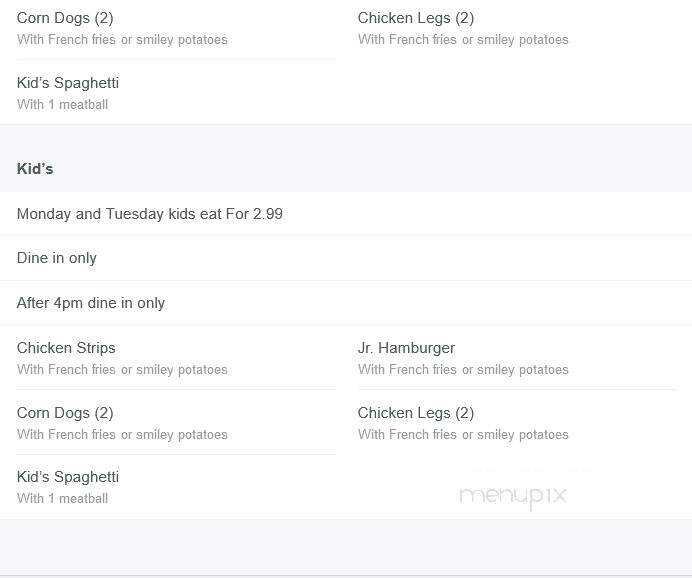Select the Kid's section header
Viewport: 692px width, 578px height.
[x=35, y=169]
